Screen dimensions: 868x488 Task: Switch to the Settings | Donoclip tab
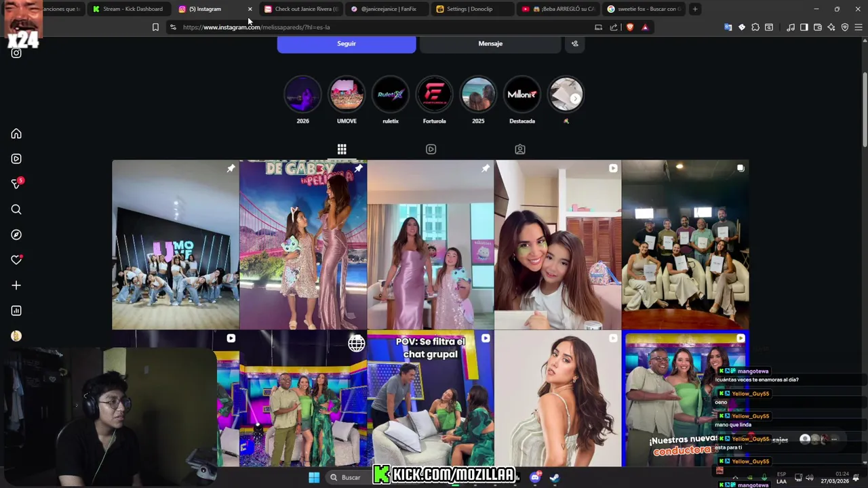click(x=473, y=9)
